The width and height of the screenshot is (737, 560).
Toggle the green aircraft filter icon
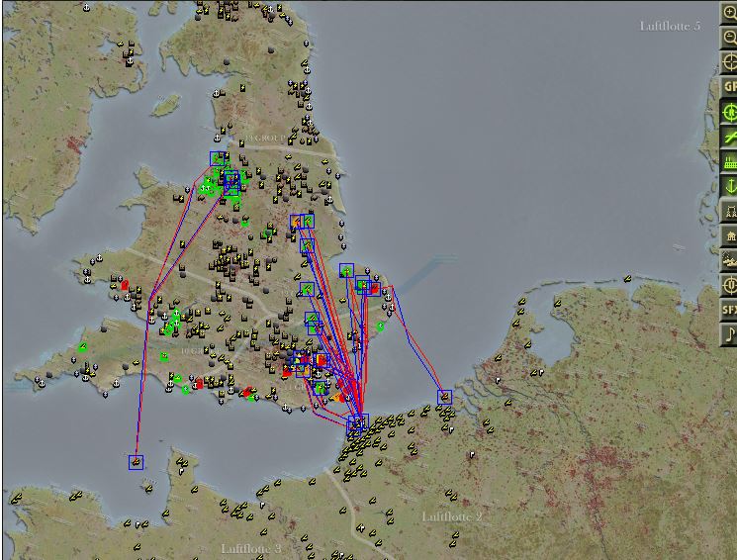(x=729, y=137)
